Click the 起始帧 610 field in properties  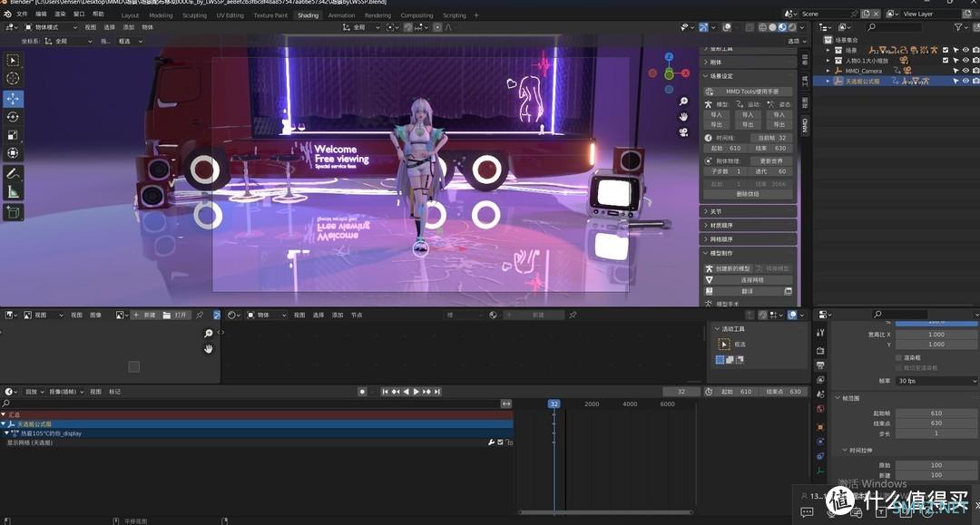pyautogui.click(x=936, y=413)
